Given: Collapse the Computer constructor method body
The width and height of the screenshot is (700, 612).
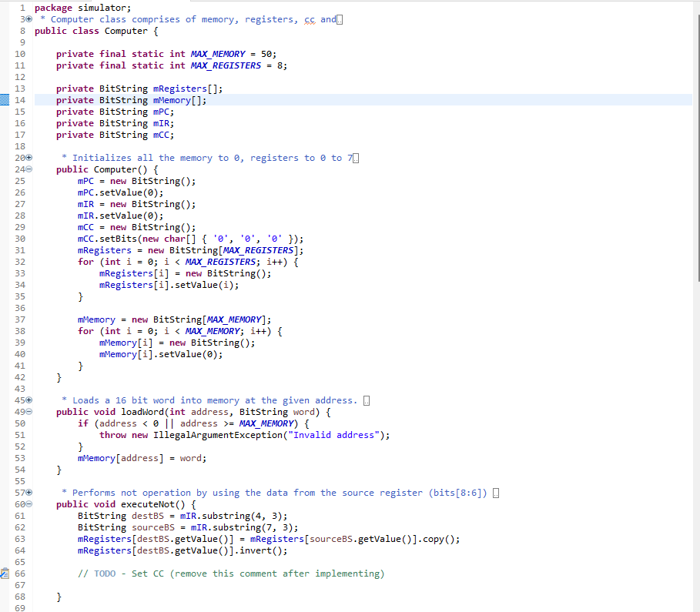Looking at the screenshot, I should pyautogui.click(x=28, y=169).
